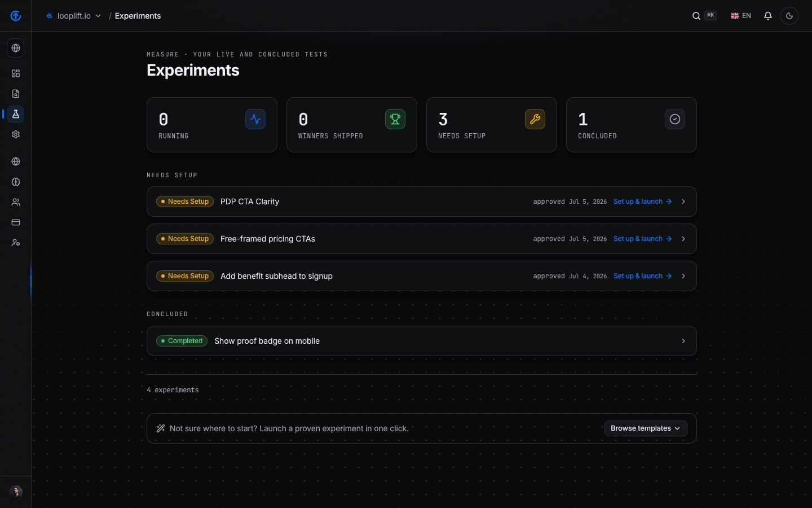Open the credit card billing icon in sidebar
This screenshot has height=508, width=812.
point(16,222)
